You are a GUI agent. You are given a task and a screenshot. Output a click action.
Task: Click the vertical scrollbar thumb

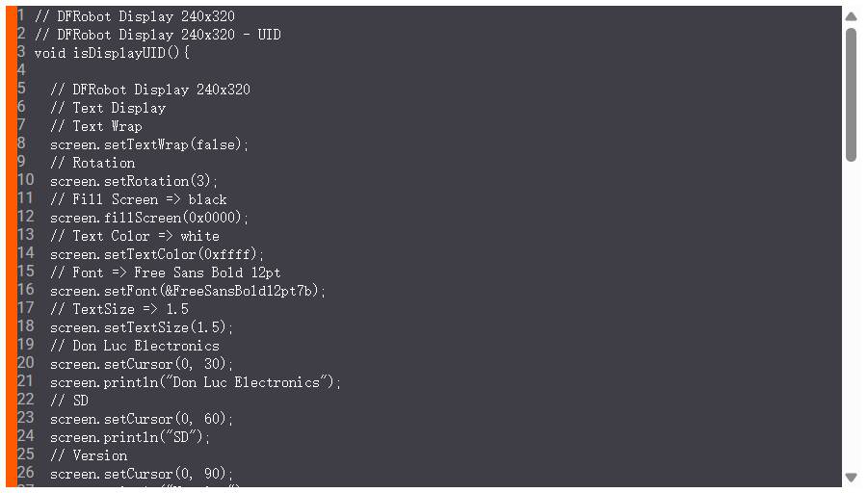click(851, 94)
